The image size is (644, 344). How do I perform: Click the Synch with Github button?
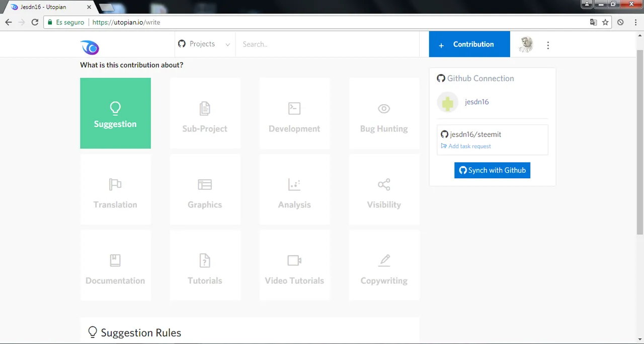point(492,170)
